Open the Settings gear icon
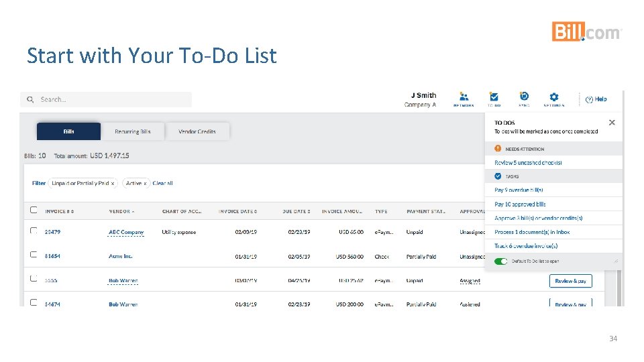644x362 pixels. pos(553,99)
